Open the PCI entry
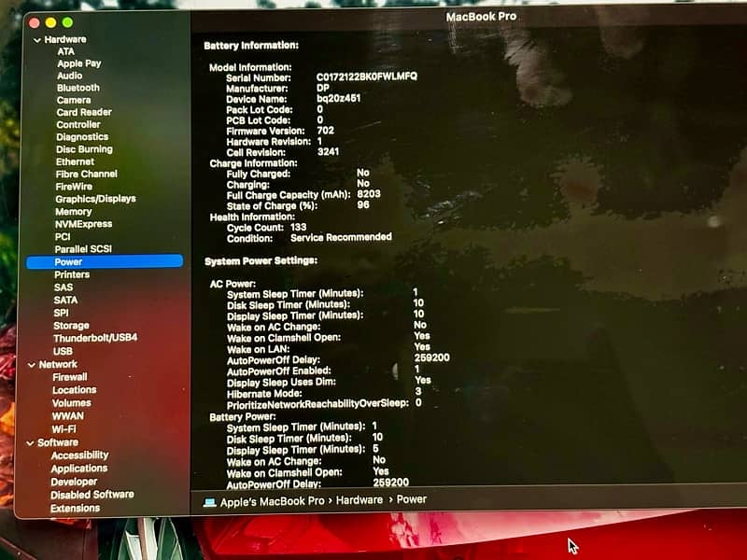Screen dimensions: 747x560 [x=63, y=237]
